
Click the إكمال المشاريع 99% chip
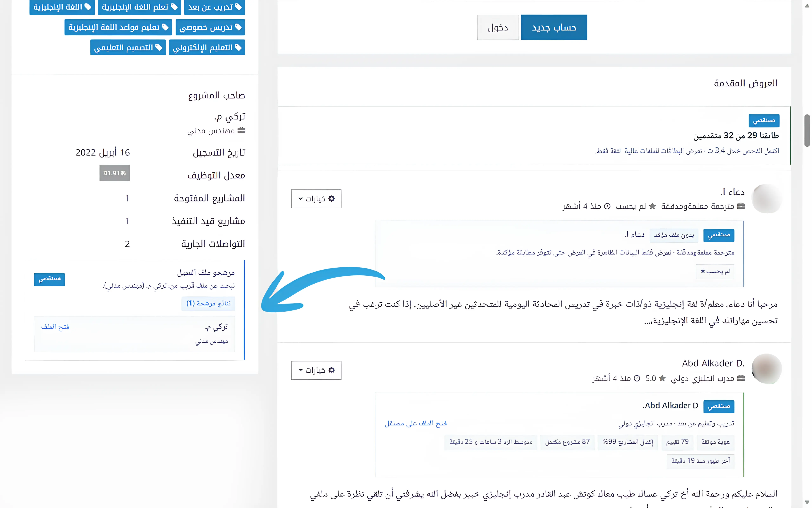[627, 442]
